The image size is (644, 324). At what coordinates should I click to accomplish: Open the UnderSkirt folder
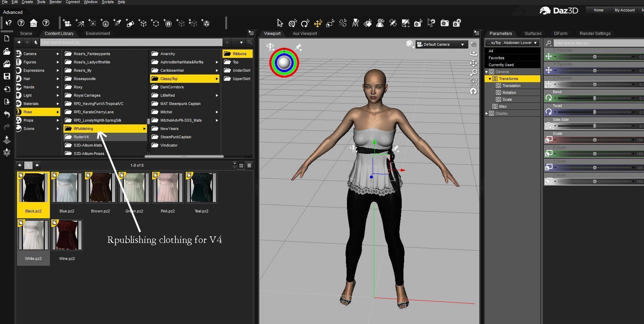coord(237,70)
